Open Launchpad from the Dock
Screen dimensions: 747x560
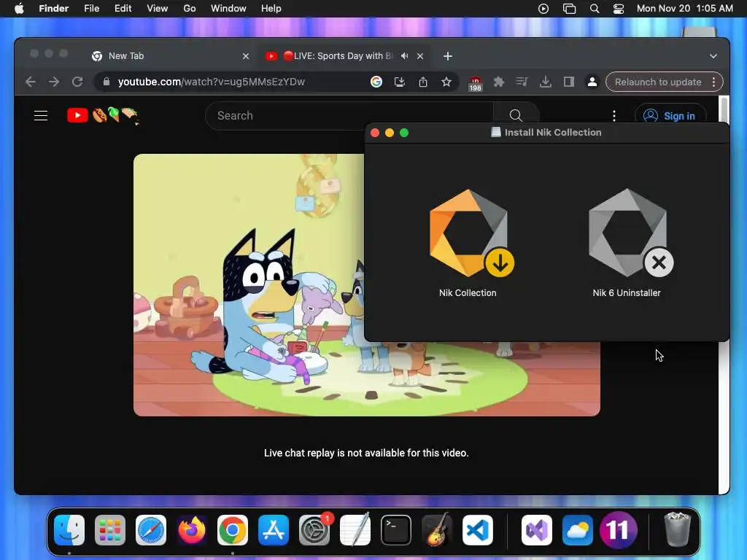(x=110, y=530)
